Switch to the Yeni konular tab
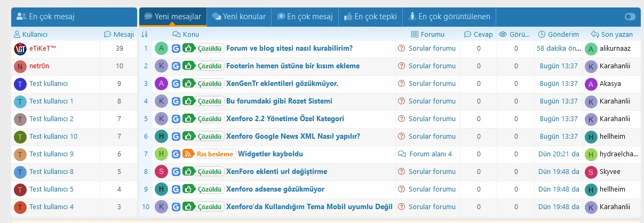The width and height of the screenshot is (644, 223). tap(238, 17)
